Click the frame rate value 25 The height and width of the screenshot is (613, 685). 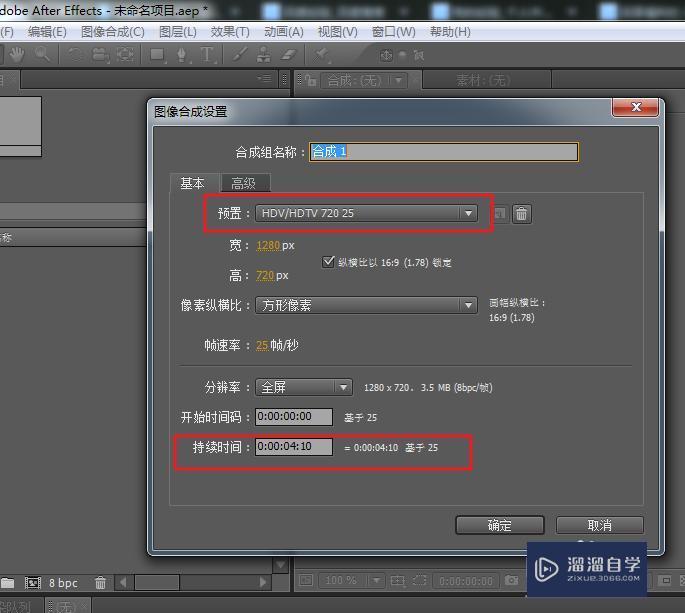tap(262, 346)
